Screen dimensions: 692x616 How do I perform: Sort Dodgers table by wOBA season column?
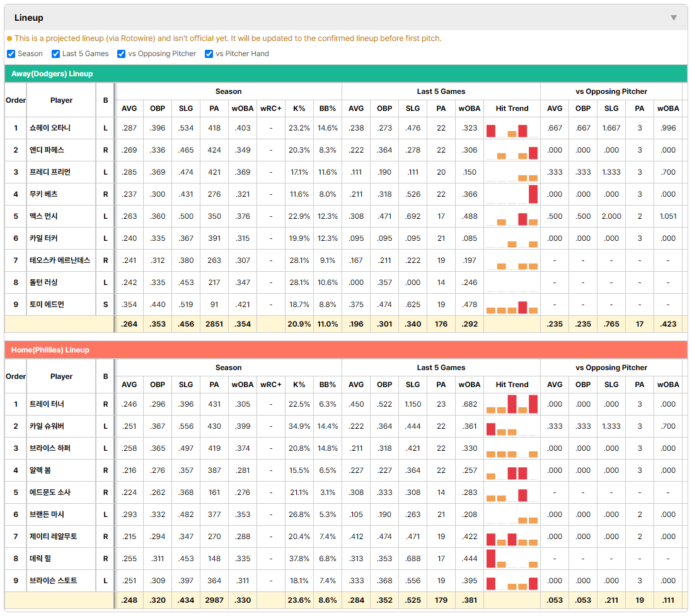[242, 108]
